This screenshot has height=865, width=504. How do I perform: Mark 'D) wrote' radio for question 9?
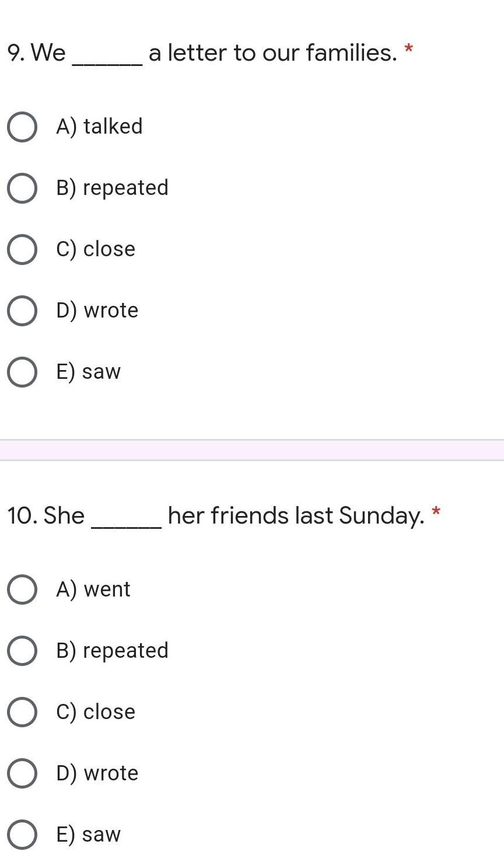(x=22, y=311)
